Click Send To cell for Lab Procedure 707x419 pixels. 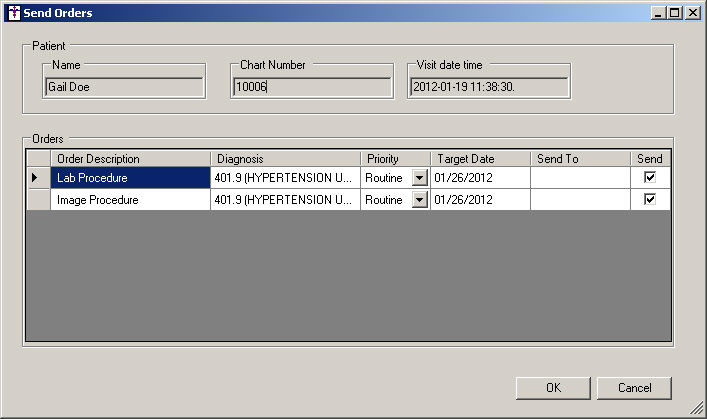[x=580, y=178]
